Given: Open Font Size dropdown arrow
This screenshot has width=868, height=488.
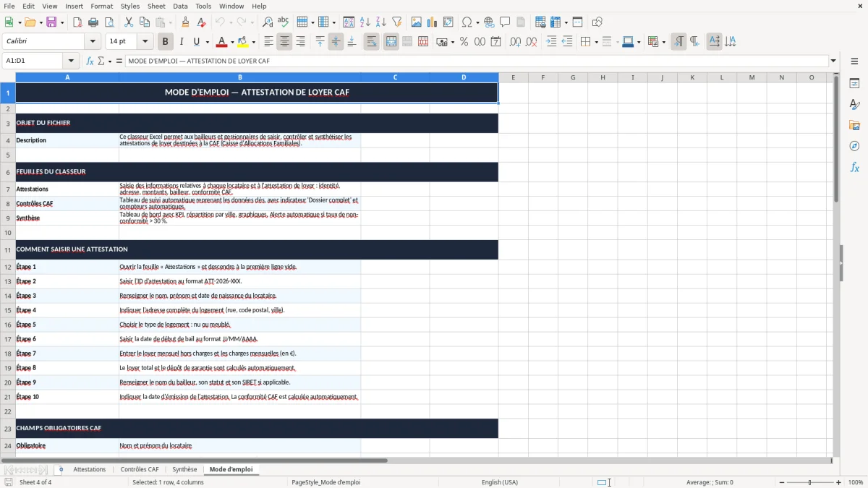Looking at the screenshot, I should (x=145, y=42).
